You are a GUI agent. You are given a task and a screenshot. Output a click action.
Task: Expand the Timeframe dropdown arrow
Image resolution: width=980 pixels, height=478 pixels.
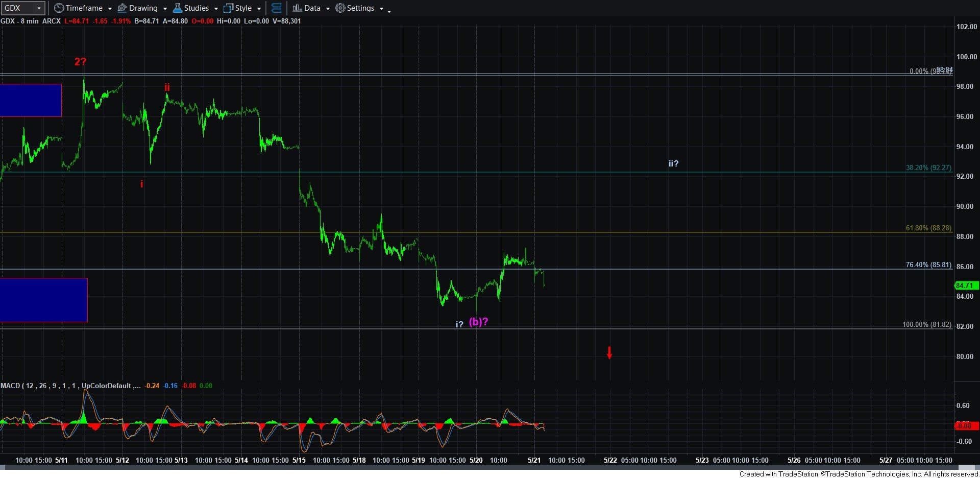(x=110, y=9)
